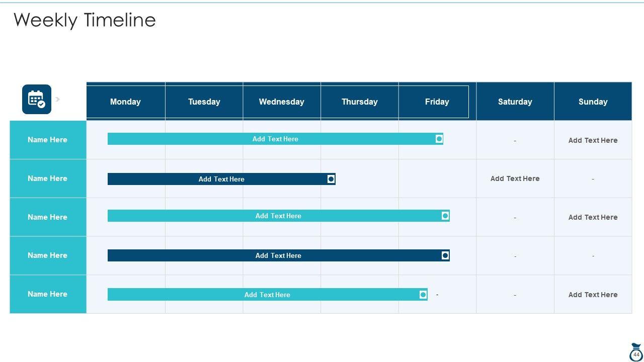Choose the Sunday column header
This screenshot has height=362, width=644.
pyautogui.click(x=593, y=102)
